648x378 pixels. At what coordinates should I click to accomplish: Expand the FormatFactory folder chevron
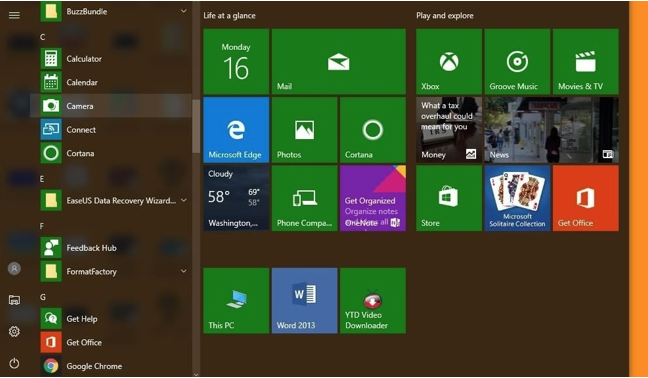tap(183, 271)
